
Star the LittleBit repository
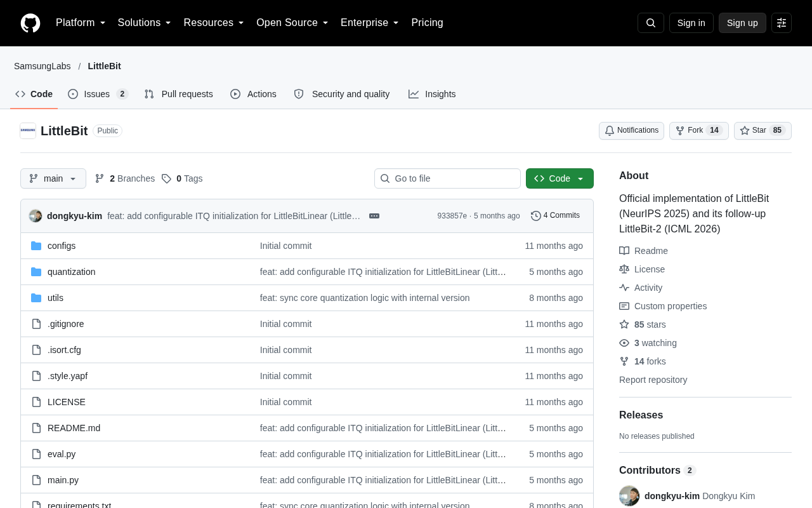tap(763, 131)
